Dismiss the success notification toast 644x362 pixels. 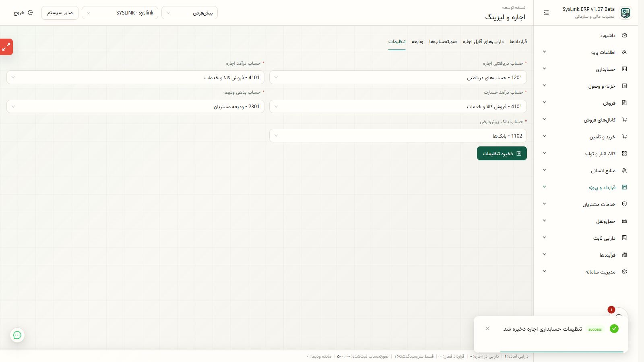coord(487,329)
